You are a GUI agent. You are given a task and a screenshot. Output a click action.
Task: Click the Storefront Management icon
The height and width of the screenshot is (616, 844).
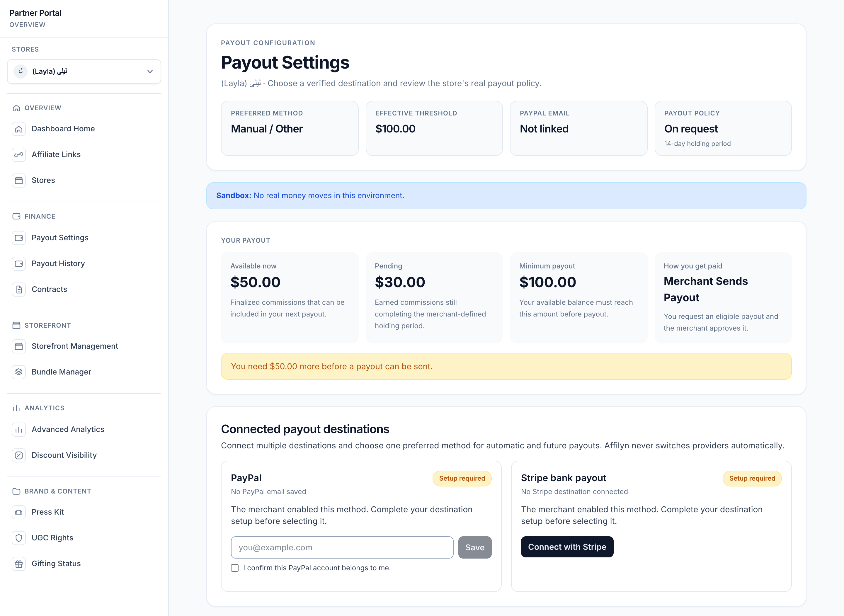click(x=19, y=346)
